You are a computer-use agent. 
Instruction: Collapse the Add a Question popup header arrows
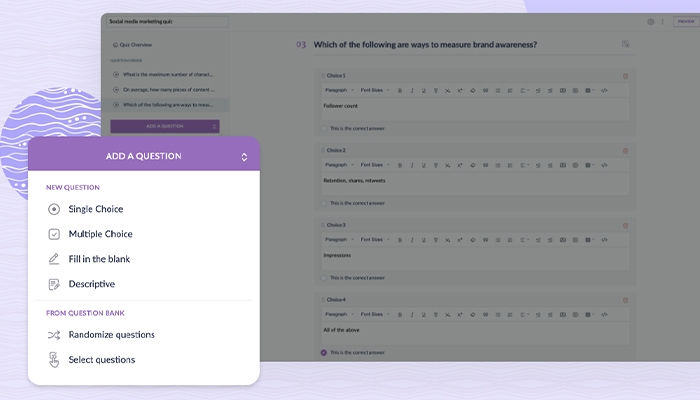click(244, 157)
